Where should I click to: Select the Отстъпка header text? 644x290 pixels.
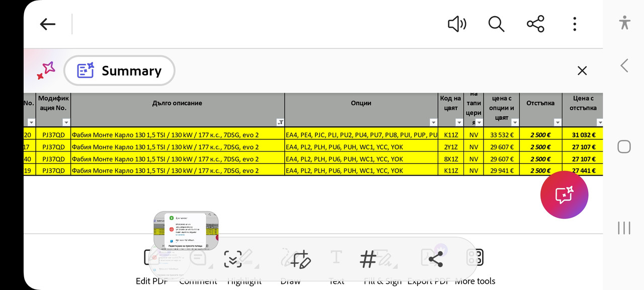[x=540, y=103]
